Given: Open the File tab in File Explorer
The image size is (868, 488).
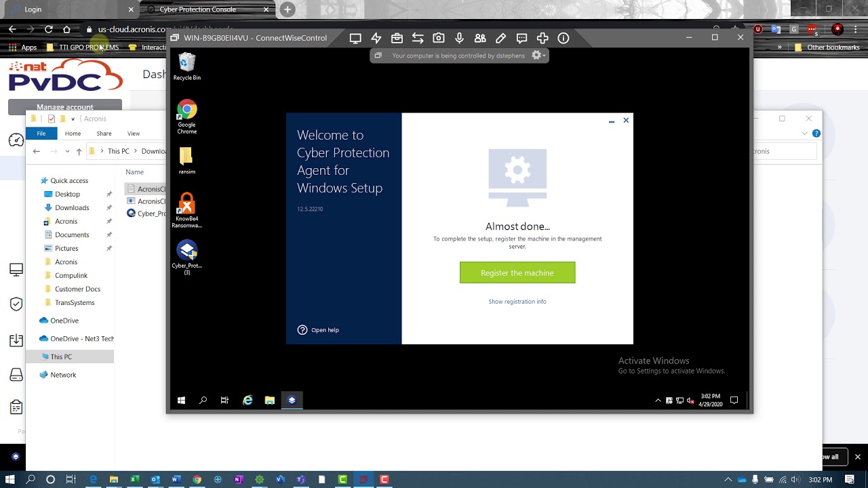Looking at the screenshot, I should tap(41, 134).
